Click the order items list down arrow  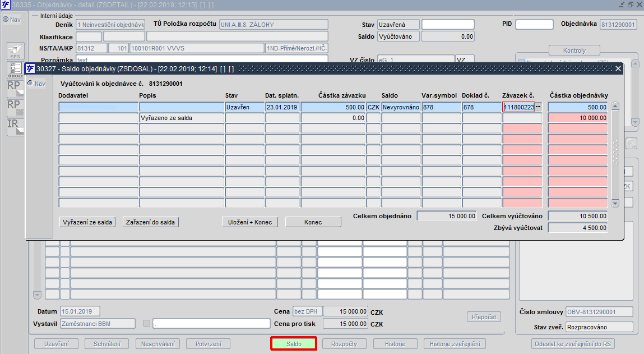coord(38,295)
